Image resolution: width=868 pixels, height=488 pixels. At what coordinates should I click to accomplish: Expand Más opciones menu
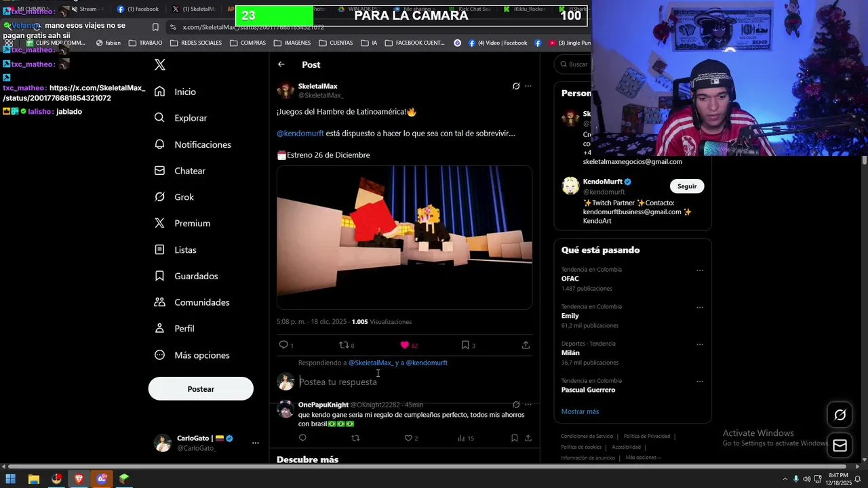point(193,355)
